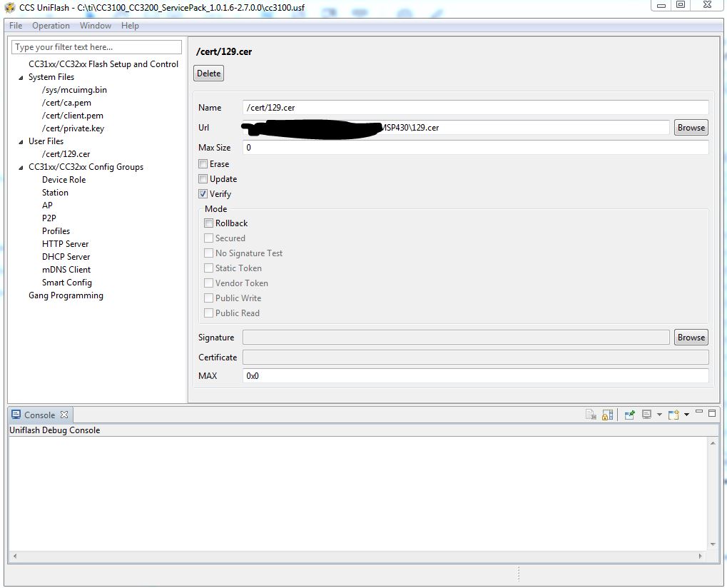Click the Url path field

(456, 128)
